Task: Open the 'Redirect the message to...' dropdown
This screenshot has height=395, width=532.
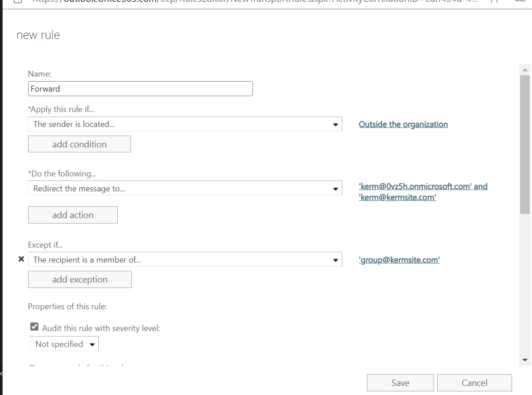Action: (x=185, y=189)
